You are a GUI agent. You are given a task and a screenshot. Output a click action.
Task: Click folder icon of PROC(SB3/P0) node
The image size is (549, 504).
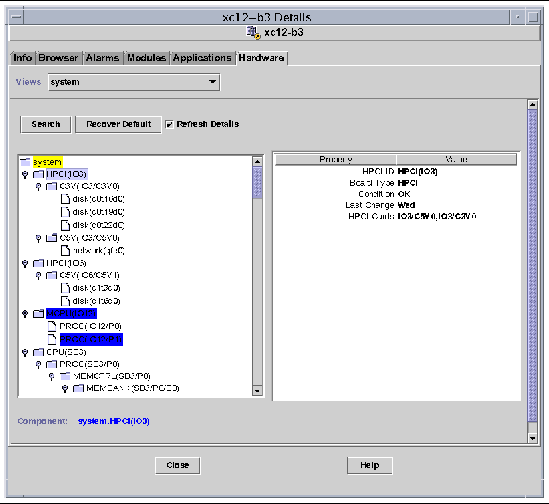tap(51, 364)
